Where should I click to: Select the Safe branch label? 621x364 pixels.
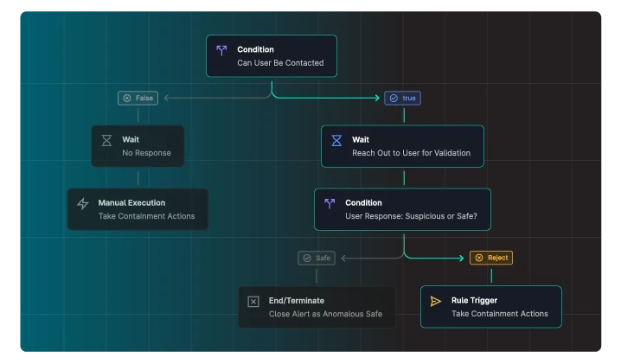(317, 259)
